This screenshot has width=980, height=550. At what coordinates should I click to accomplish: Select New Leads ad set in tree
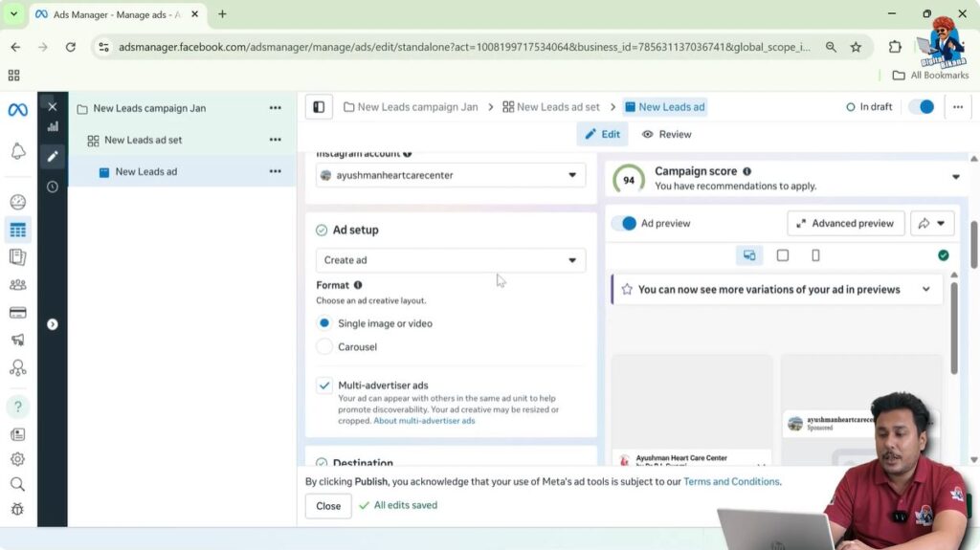point(144,140)
